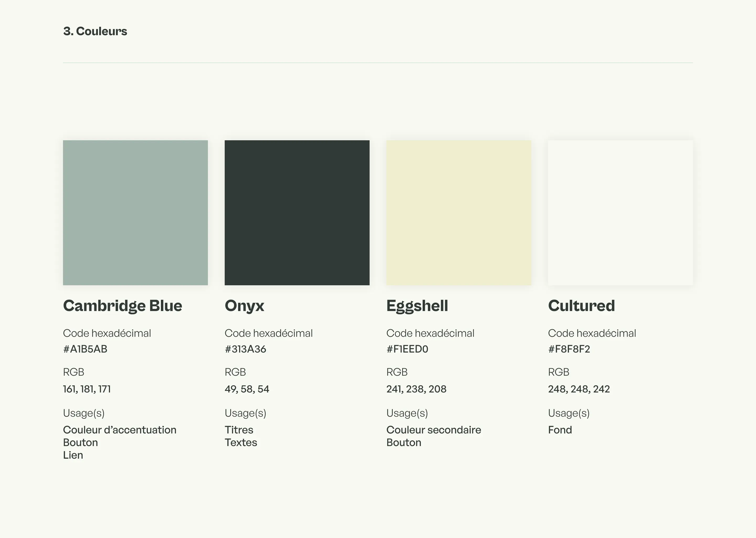756x538 pixels.
Task: Click the 'Cultured' color name heading
Action: tap(581, 306)
